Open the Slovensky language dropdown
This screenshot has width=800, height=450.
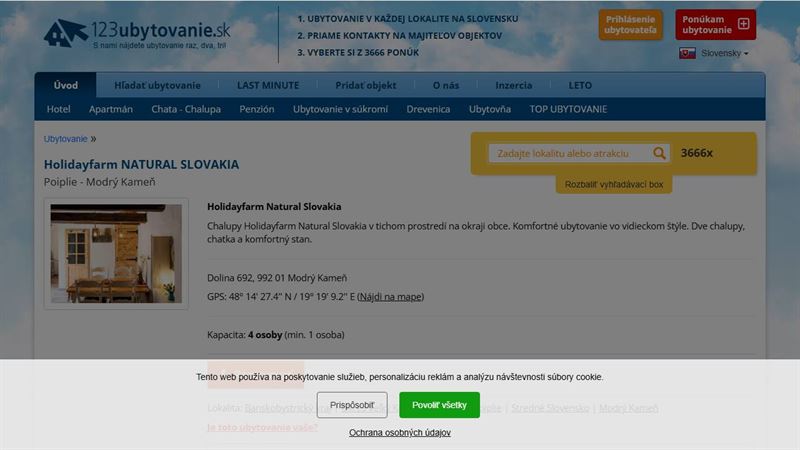pos(724,53)
